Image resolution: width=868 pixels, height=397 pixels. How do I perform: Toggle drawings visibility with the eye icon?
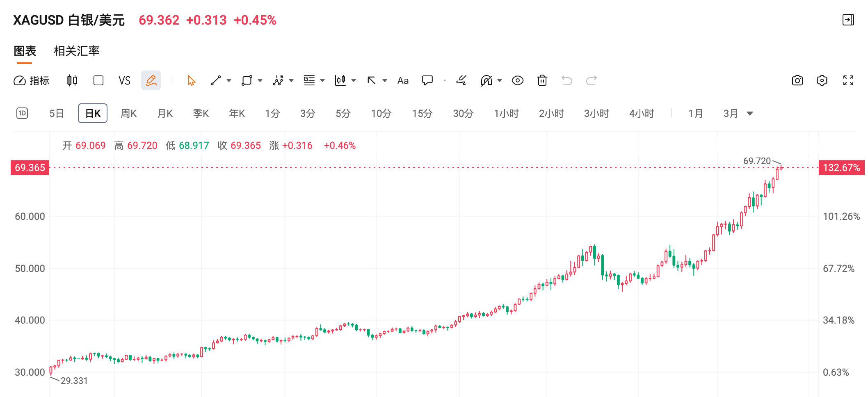(518, 80)
